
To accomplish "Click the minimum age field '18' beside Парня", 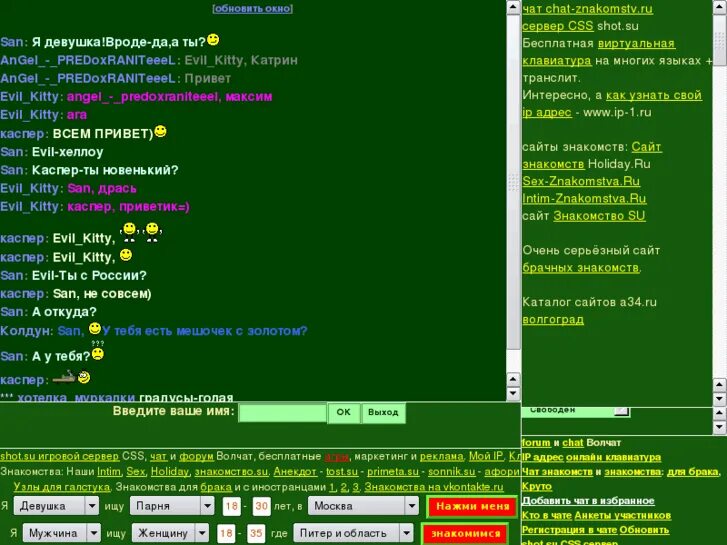I will pos(231,506).
